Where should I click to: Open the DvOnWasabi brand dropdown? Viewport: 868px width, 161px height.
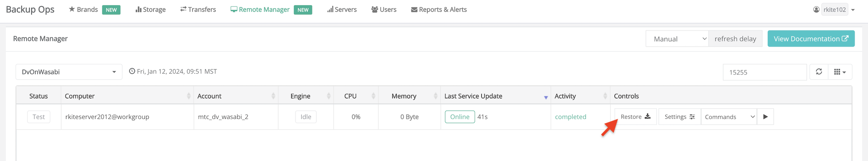tap(69, 72)
